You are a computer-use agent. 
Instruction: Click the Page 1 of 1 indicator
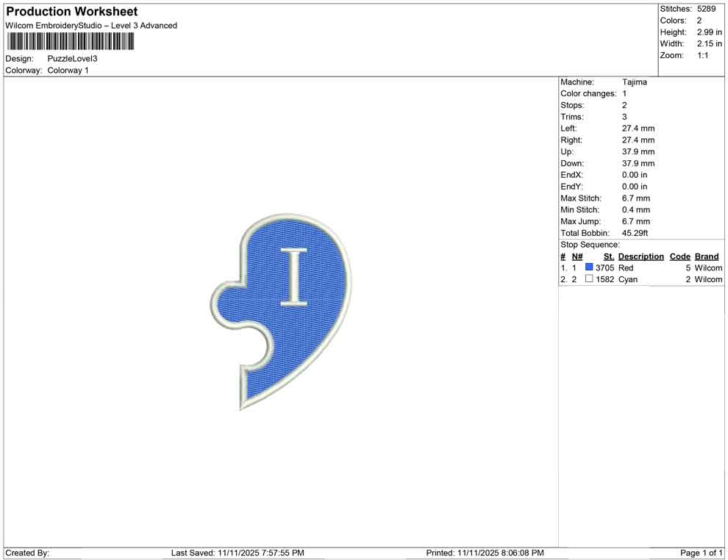click(701, 553)
